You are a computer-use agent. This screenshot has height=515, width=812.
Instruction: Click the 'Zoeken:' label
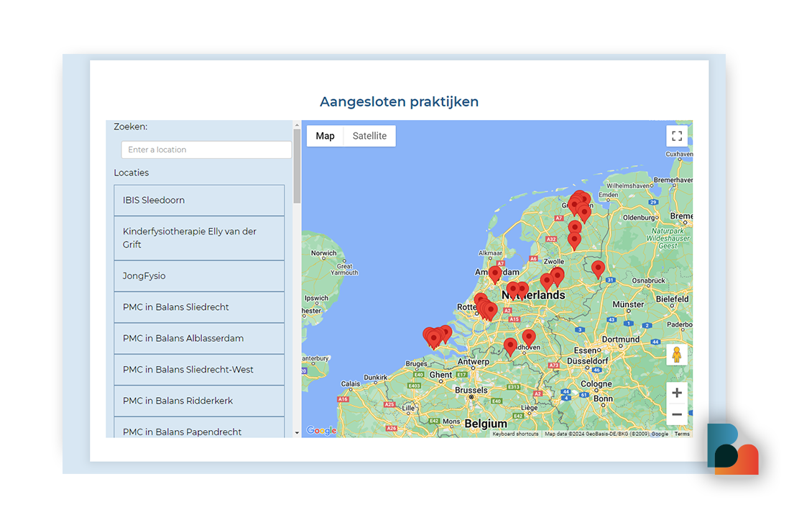(131, 127)
